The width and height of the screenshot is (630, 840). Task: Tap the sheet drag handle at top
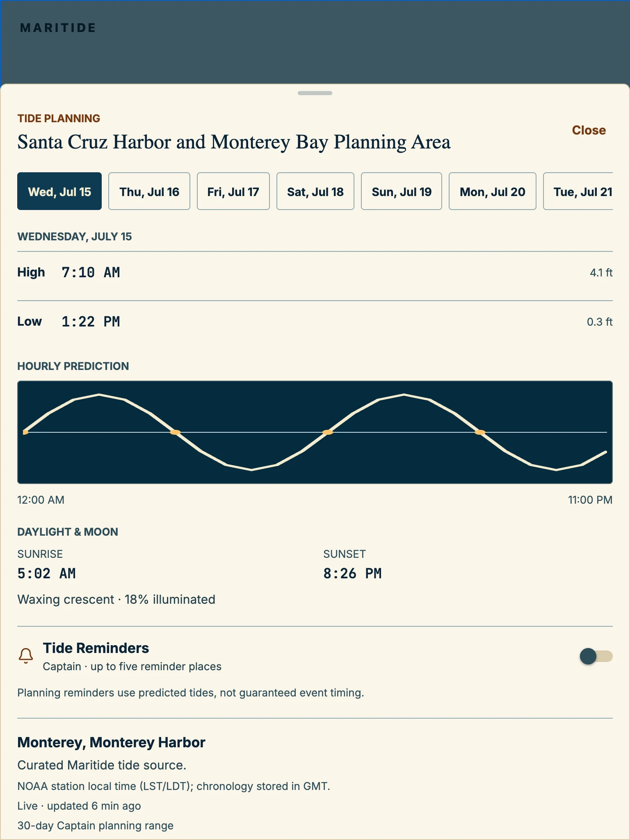pyautogui.click(x=315, y=93)
